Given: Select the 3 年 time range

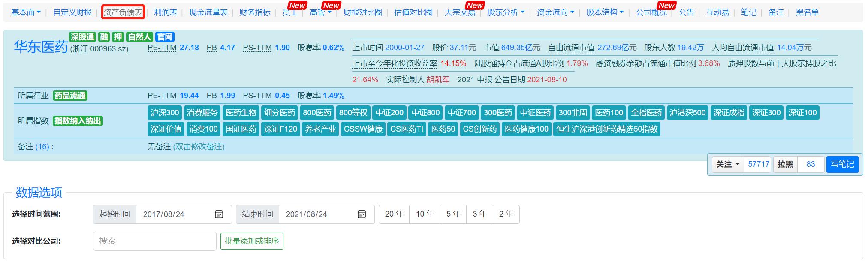Looking at the screenshot, I should tap(480, 214).
